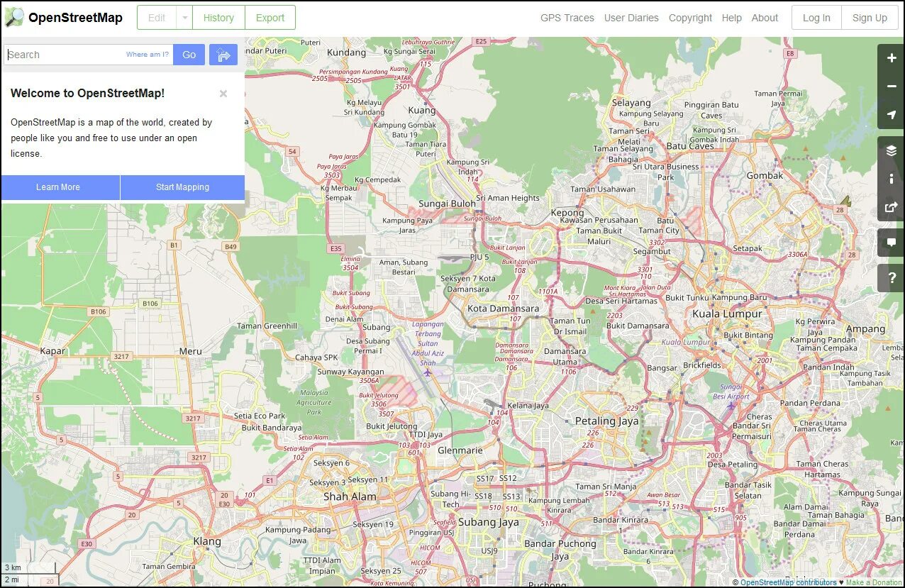The width and height of the screenshot is (905, 588).
Task: Open the About page
Action: point(765,18)
